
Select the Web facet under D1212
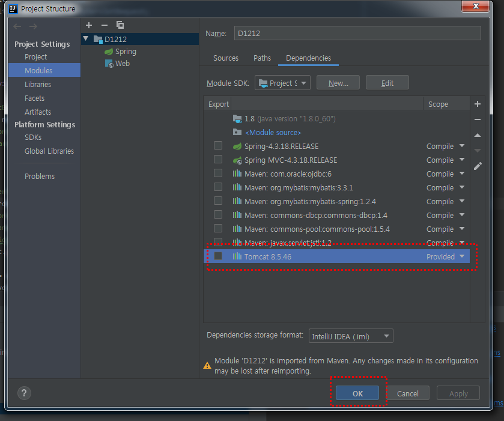click(x=123, y=64)
